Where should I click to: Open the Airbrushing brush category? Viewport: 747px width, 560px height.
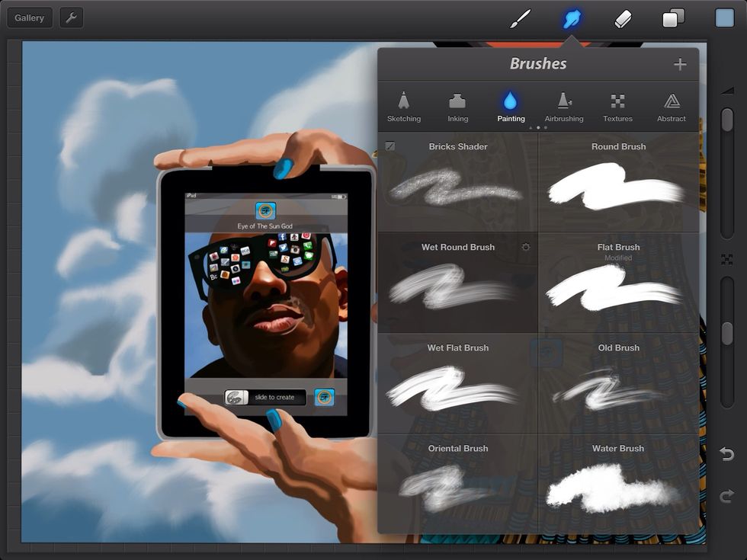tap(564, 107)
